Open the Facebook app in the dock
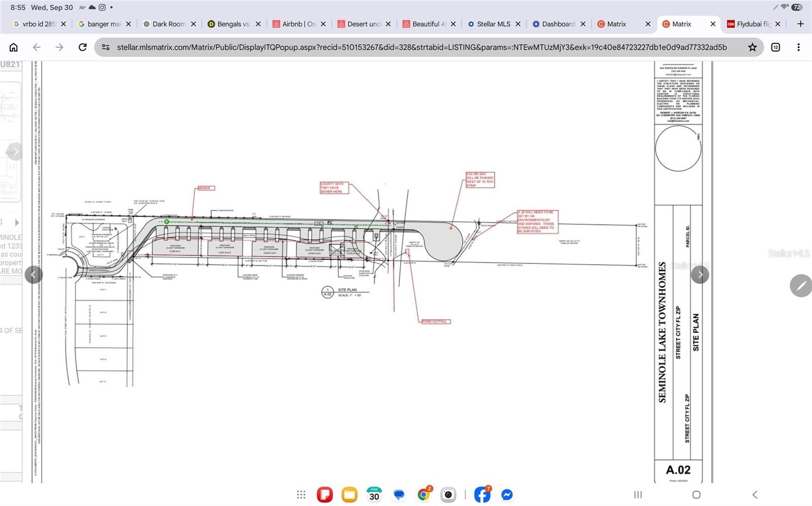Screen dimensions: 812x506 click(482, 494)
